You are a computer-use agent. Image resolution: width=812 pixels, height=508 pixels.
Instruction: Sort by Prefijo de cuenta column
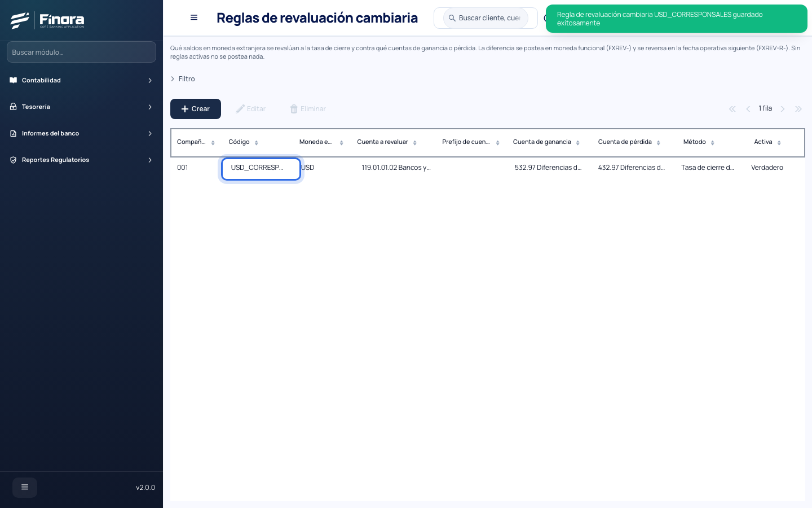[x=497, y=143]
